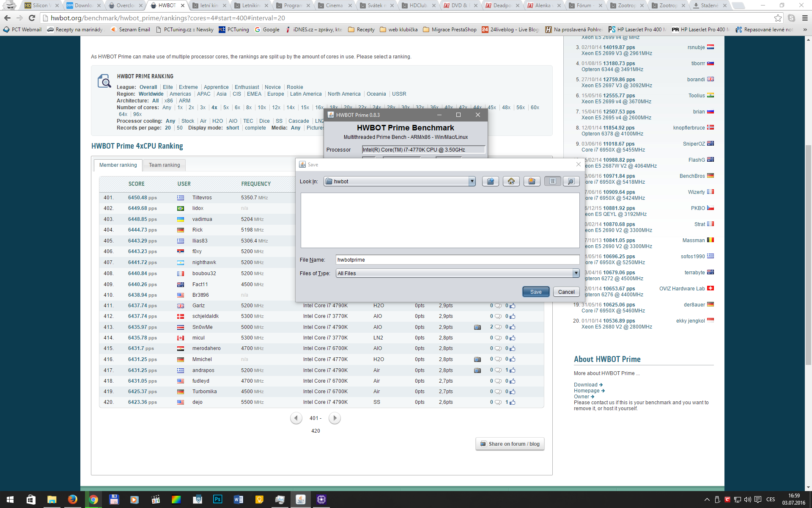Go up one folder level in Save dialog

point(491,181)
